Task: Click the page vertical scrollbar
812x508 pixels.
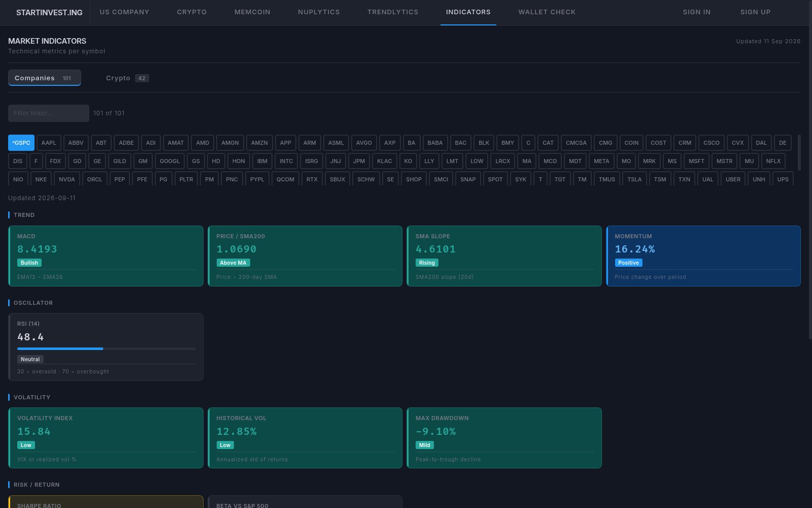Action: pos(810,169)
